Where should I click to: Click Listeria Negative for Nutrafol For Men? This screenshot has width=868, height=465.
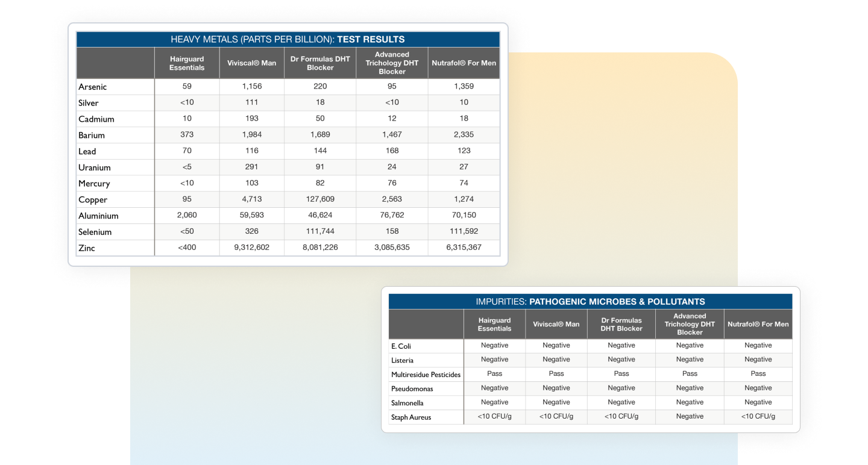point(758,359)
